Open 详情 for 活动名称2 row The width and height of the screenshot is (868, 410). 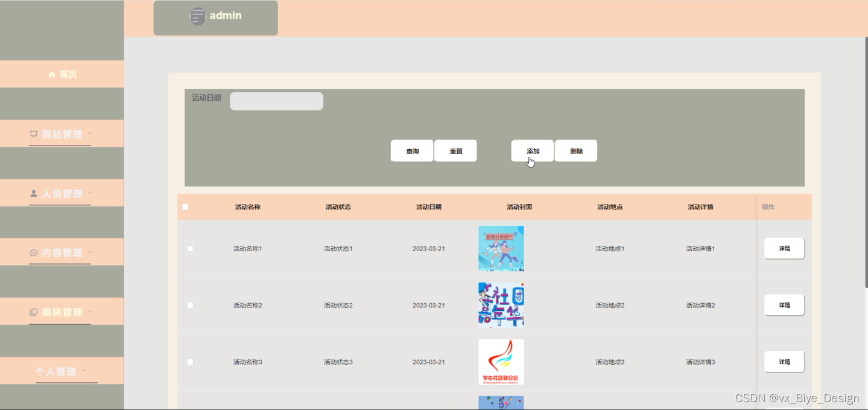(x=784, y=305)
